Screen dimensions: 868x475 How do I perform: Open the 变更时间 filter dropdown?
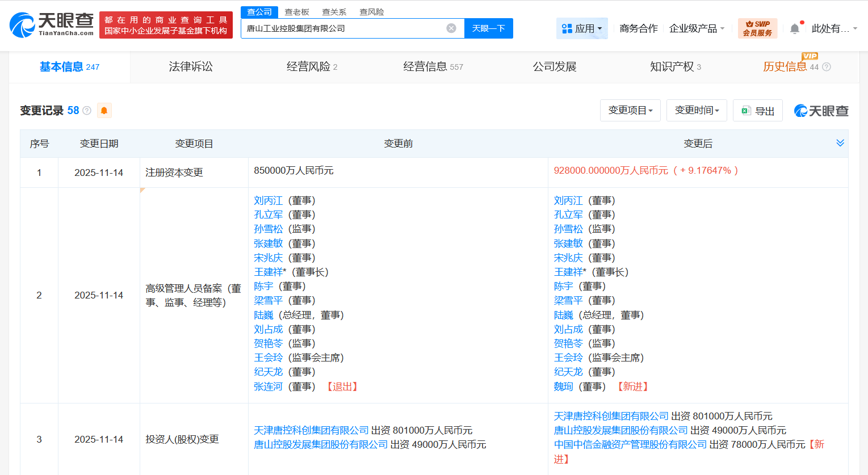[697, 110]
